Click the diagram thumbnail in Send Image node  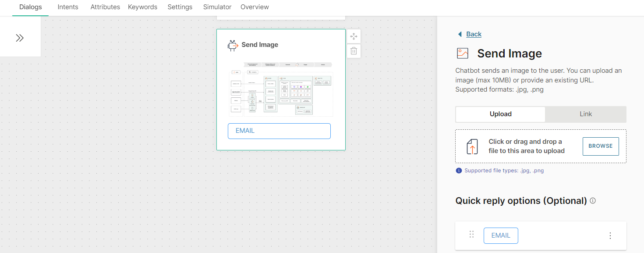click(x=281, y=89)
